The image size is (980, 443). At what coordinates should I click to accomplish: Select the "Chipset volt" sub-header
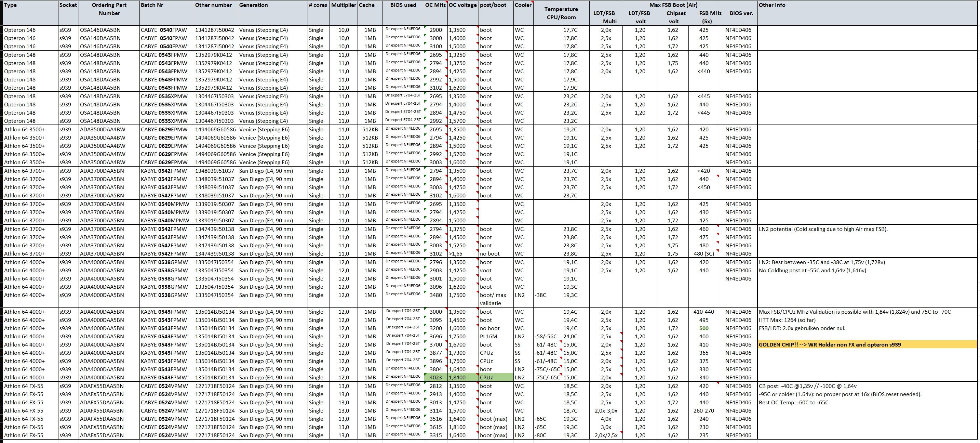[x=676, y=17]
